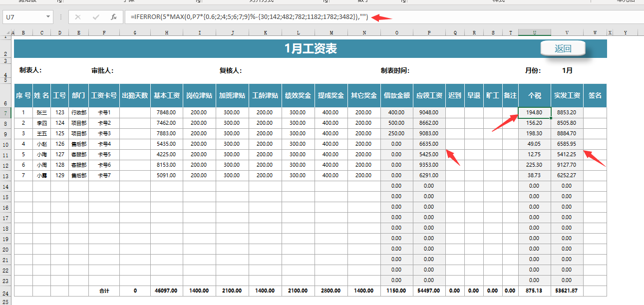644x305 pixels.
Task: Click the 基本工资 column heading
Action: pyautogui.click(x=167, y=95)
